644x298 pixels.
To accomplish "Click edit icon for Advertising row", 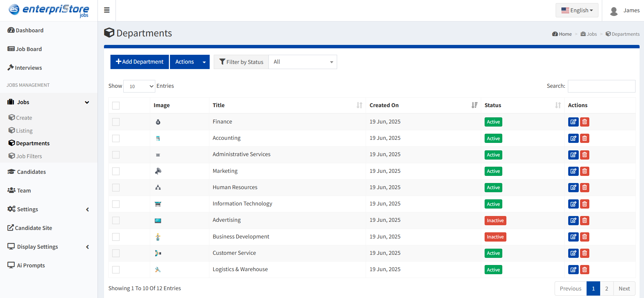I will pos(573,220).
